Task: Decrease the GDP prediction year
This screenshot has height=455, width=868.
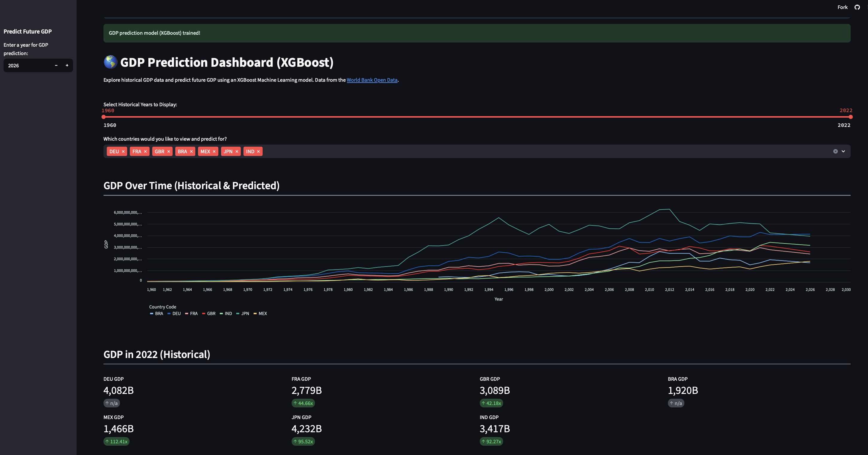Action: 56,66
